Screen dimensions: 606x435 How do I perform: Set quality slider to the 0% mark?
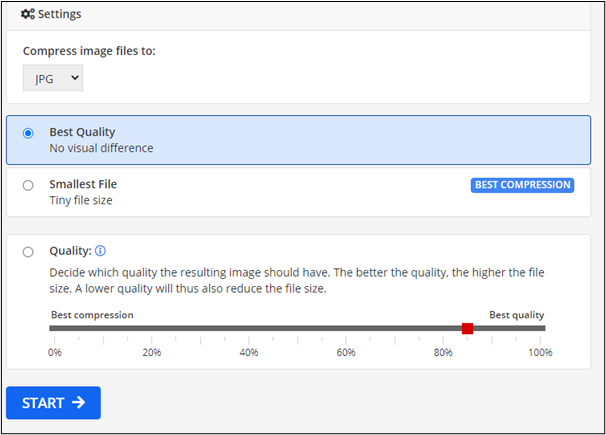tap(53, 328)
